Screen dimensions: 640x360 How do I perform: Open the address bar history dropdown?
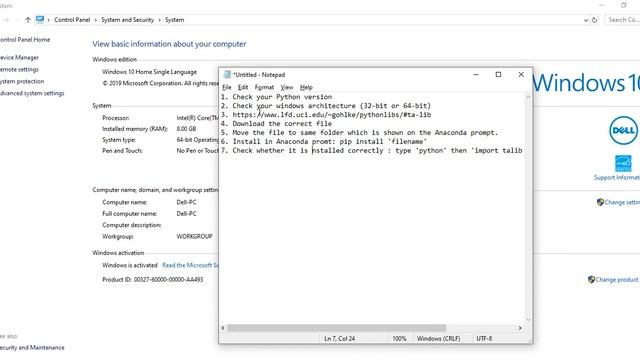tap(586, 20)
